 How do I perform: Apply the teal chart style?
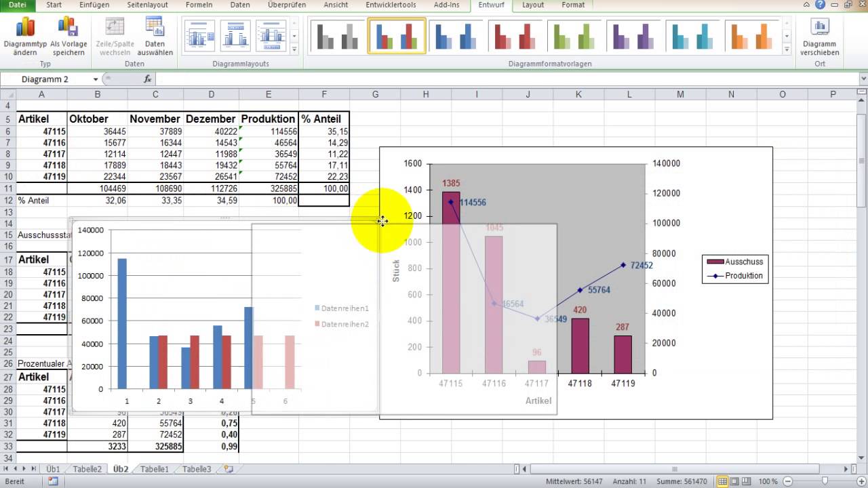click(692, 36)
